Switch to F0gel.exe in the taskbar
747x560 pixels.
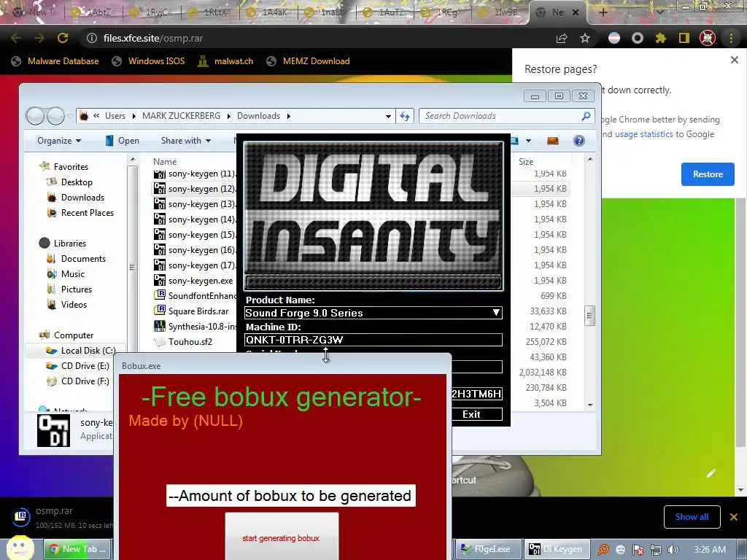pos(487,549)
